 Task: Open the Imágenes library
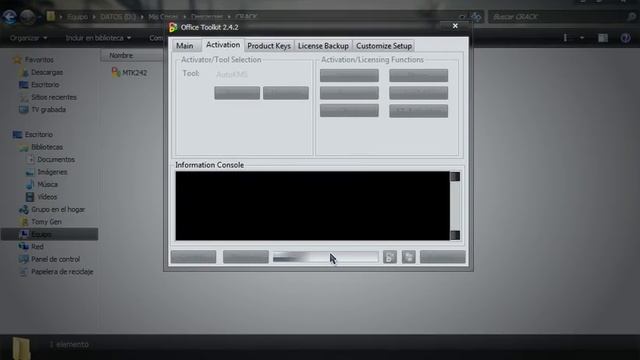[x=52, y=172]
